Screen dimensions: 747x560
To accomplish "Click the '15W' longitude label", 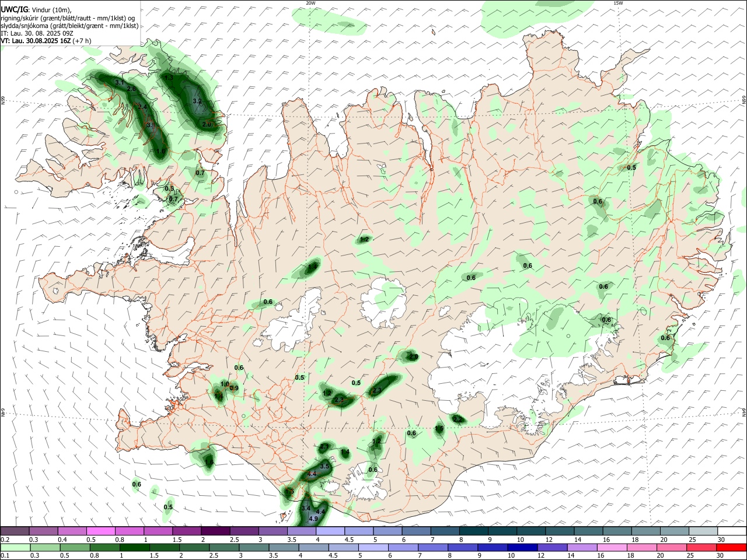I will 618,3.
